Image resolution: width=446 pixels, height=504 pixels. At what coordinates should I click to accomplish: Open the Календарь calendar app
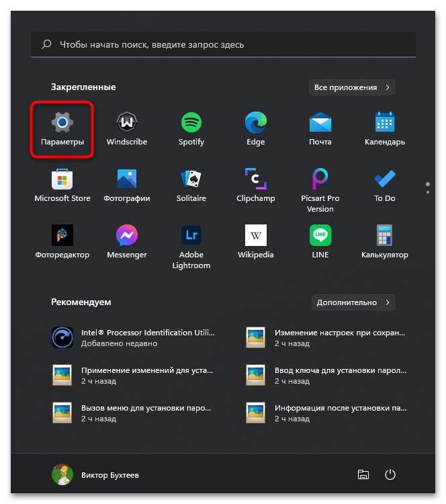click(385, 129)
